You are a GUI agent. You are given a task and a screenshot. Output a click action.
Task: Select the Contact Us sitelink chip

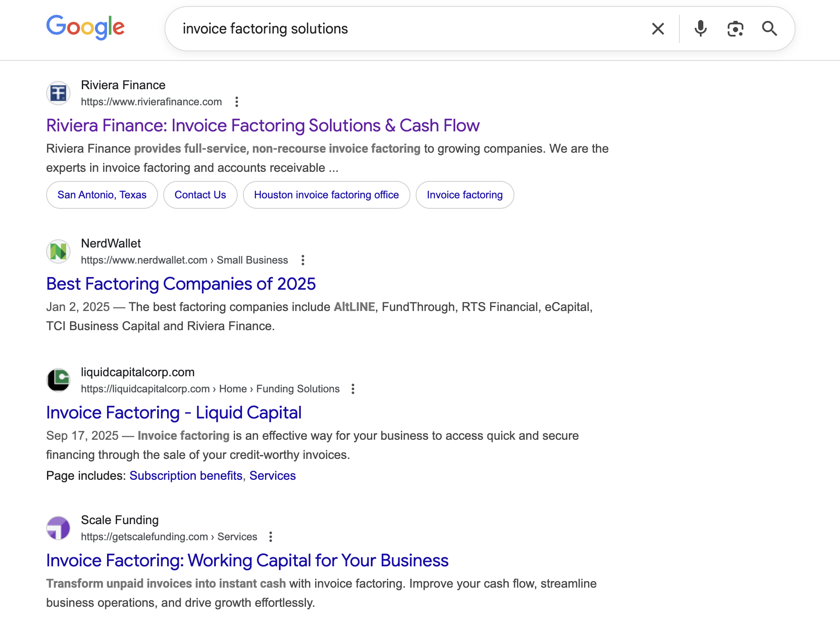pos(200,195)
